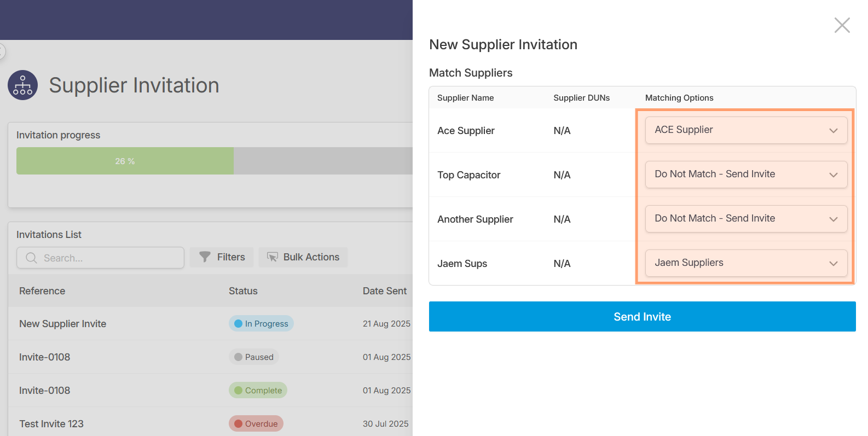Click the 26% invitation progress bar

[125, 161]
